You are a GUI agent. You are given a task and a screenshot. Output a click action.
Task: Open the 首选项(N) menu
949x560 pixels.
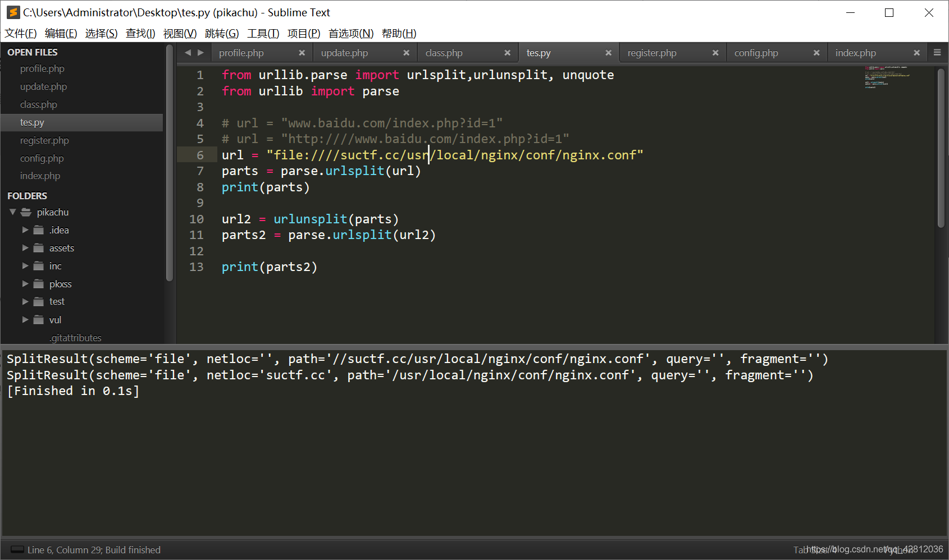(x=351, y=34)
